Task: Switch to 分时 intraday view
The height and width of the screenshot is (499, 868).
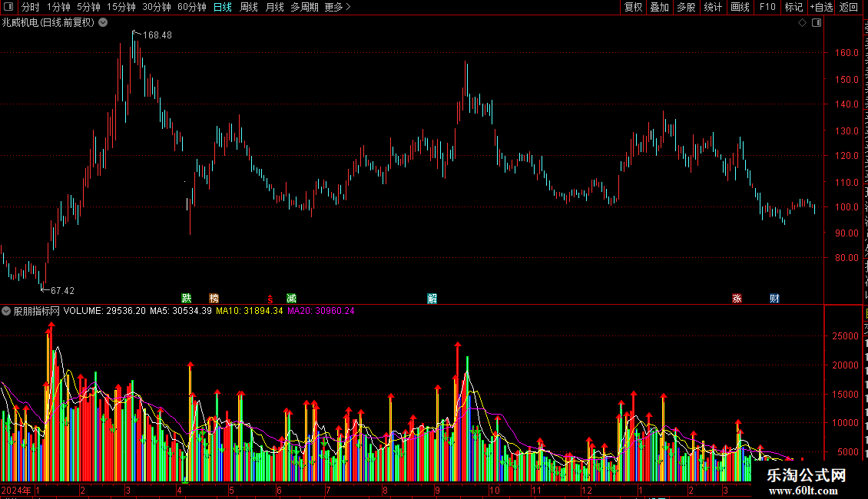Action: [x=31, y=7]
